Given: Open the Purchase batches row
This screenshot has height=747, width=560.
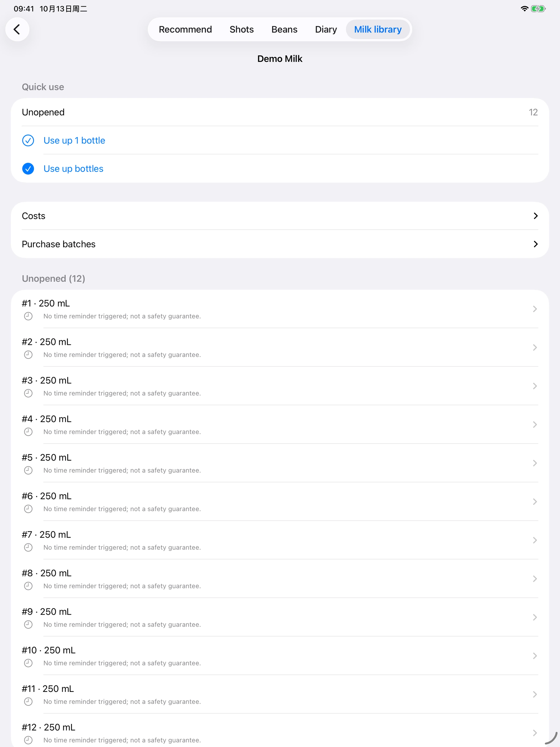Looking at the screenshot, I should coord(280,244).
